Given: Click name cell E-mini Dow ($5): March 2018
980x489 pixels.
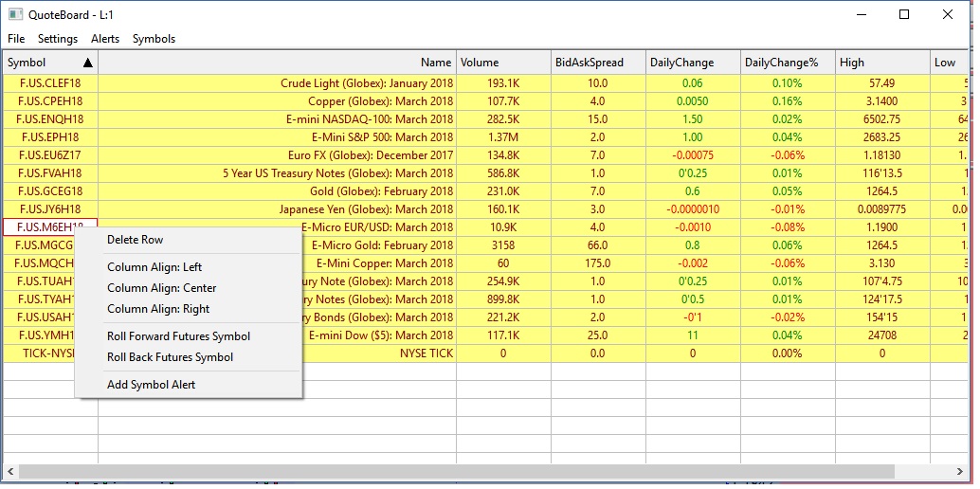Looking at the screenshot, I should coord(379,335).
